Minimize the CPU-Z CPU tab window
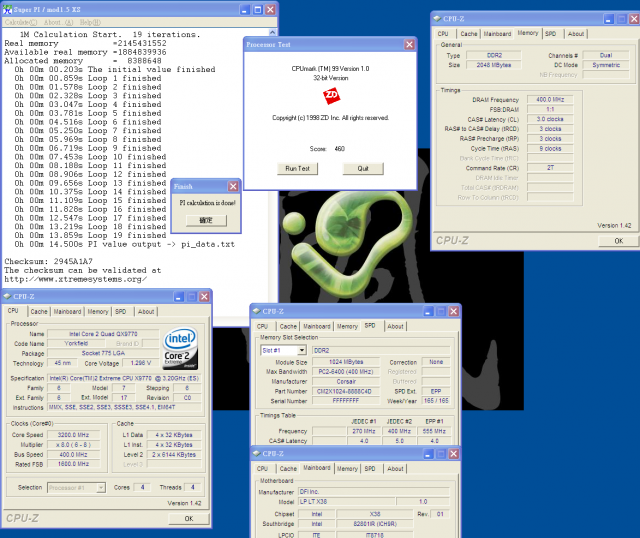The width and height of the screenshot is (640, 538). [179, 297]
